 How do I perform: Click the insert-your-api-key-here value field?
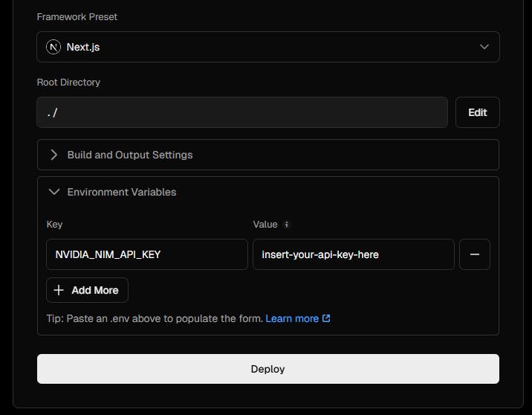click(353, 254)
